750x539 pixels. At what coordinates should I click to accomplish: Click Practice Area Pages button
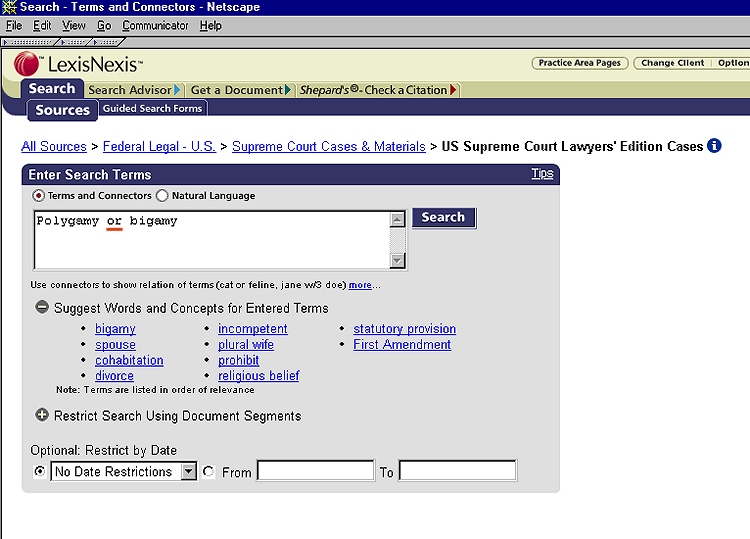[580, 63]
